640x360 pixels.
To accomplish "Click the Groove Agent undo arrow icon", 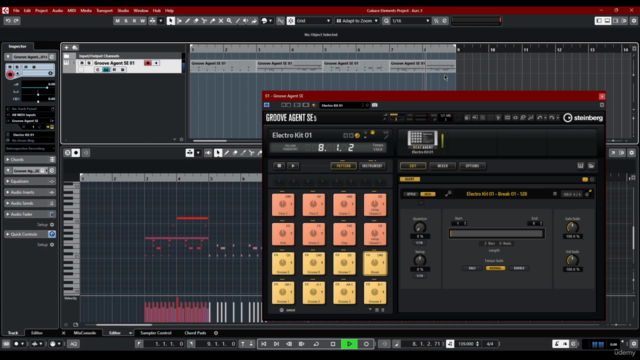I will click(x=540, y=118).
